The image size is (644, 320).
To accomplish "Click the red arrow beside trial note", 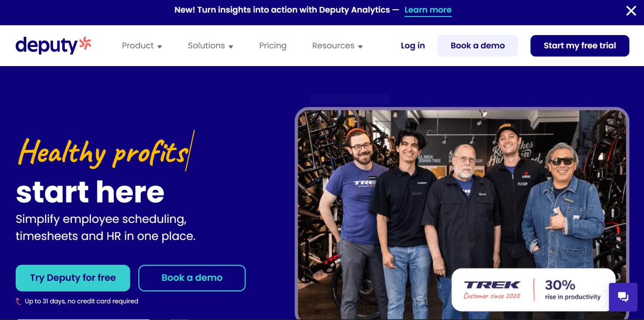I will [x=18, y=301].
